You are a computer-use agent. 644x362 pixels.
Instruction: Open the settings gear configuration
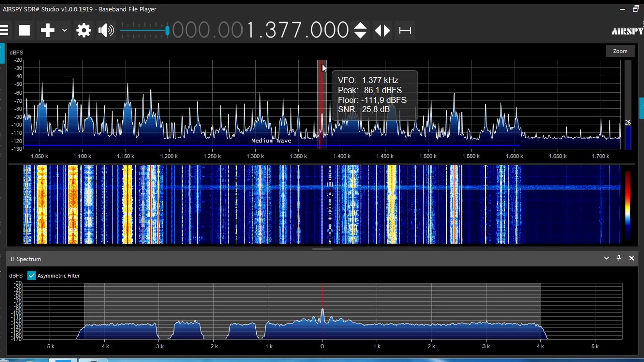click(x=84, y=30)
